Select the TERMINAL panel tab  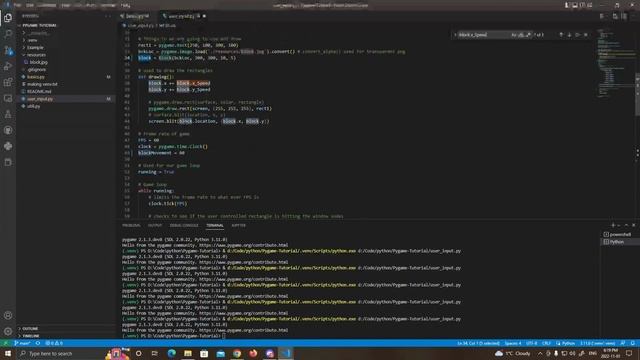215,225
